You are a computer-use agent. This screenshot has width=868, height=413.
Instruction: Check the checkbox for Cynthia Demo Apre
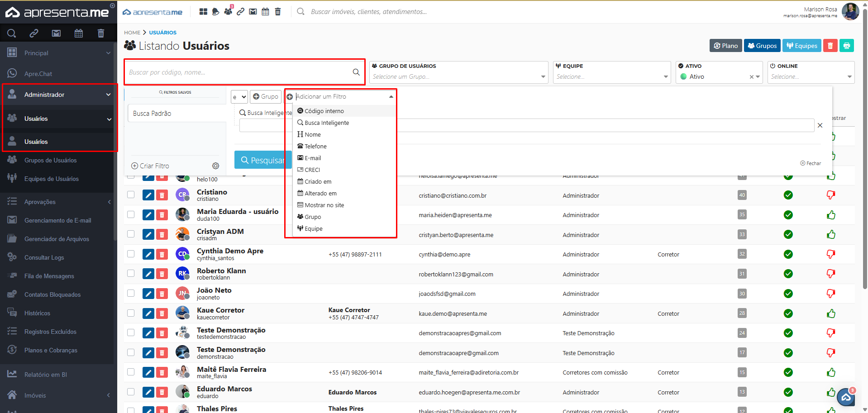[131, 254]
